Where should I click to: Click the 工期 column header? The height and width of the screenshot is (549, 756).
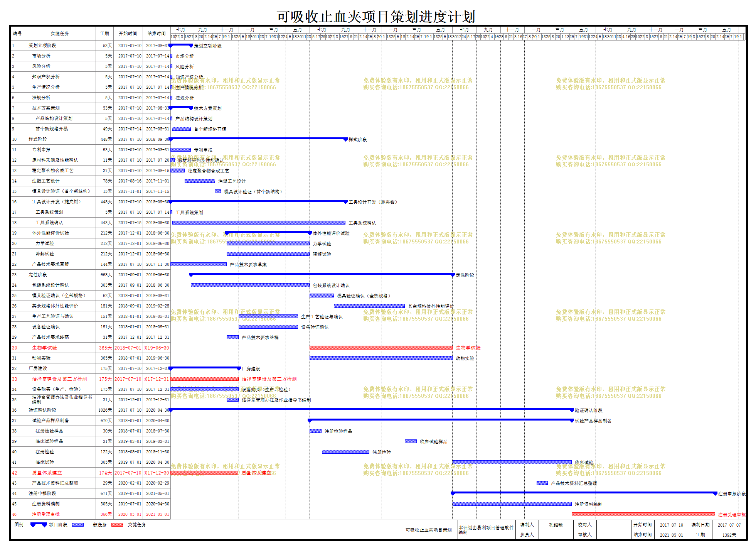click(x=104, y=34)
